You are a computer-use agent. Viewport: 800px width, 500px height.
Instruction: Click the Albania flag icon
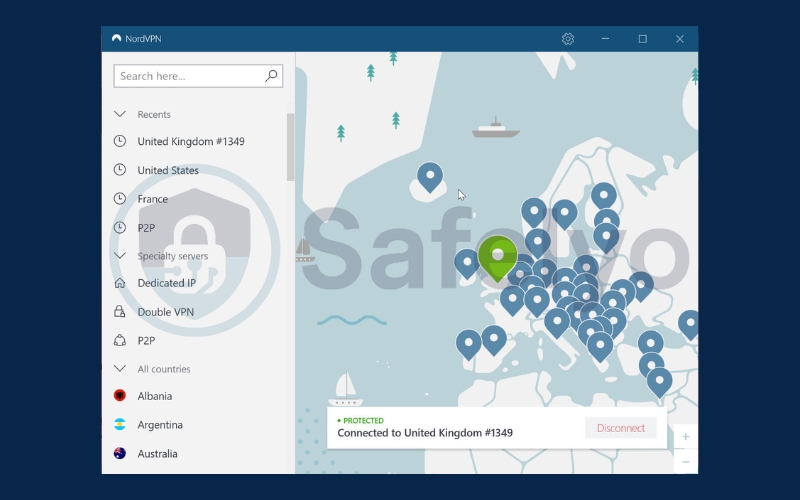click(x=120, y=395)
